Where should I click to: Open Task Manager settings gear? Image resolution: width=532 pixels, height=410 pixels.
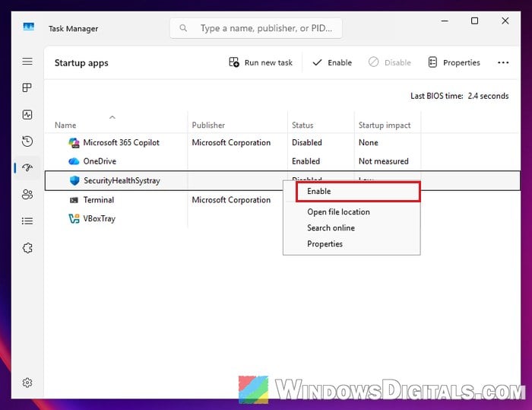pos(27,383)
